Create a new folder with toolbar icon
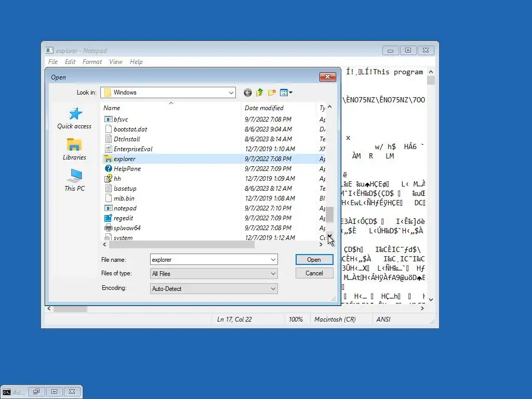532x399 pixels. pyautogui.click(x=272, y=92)
